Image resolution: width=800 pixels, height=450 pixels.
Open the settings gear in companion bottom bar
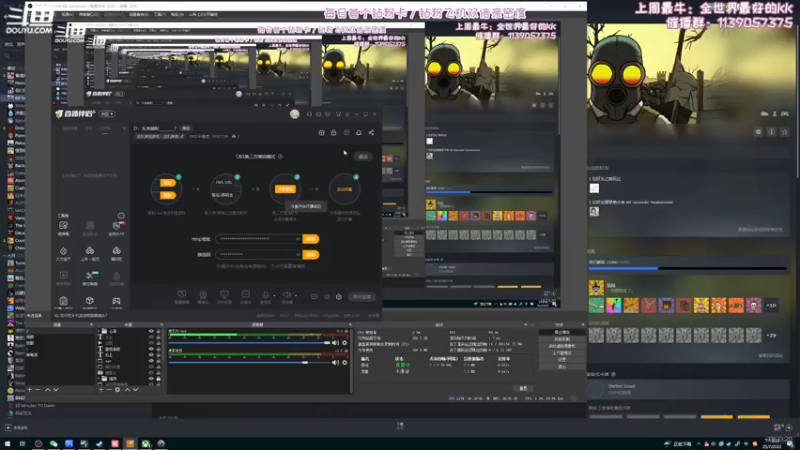pos(339,296)
